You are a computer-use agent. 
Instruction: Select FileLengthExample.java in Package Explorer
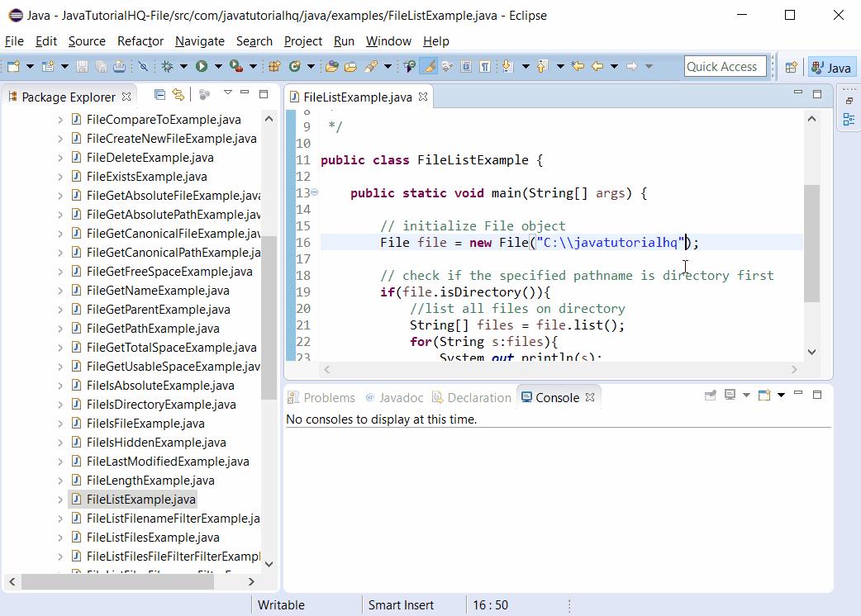[150, 481]
